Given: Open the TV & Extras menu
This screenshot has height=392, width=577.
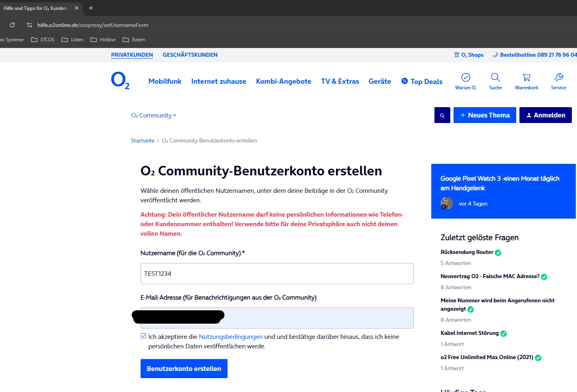Looking at the screenshot, I should pos(340,81).
